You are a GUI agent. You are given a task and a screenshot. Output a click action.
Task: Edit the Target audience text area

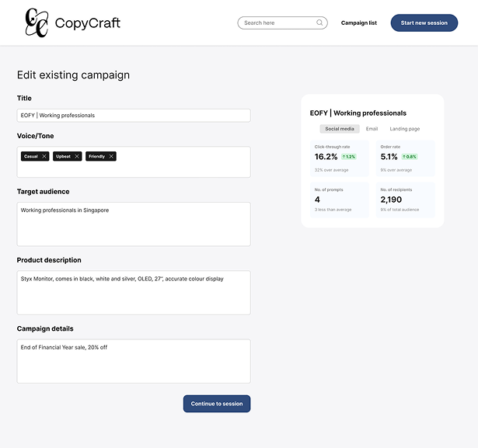point(134,224)
